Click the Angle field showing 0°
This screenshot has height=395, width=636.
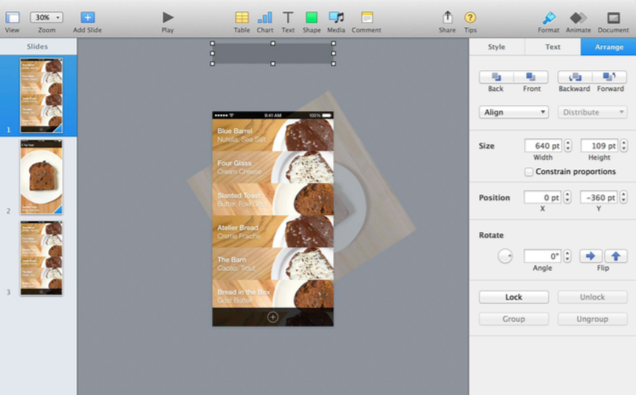click(x=543, y=256)
